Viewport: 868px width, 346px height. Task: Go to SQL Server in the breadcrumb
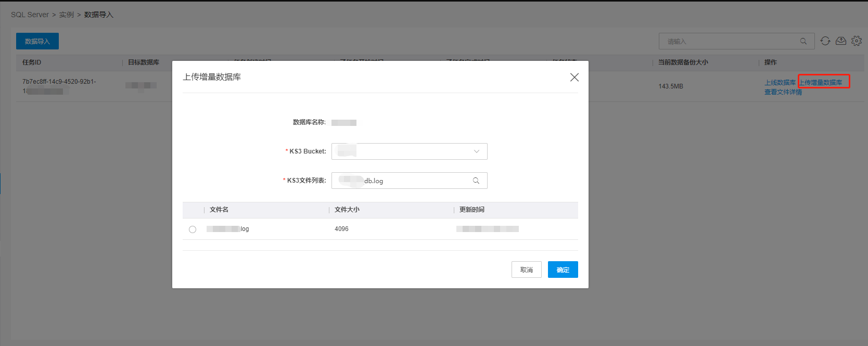click(30, 15)
